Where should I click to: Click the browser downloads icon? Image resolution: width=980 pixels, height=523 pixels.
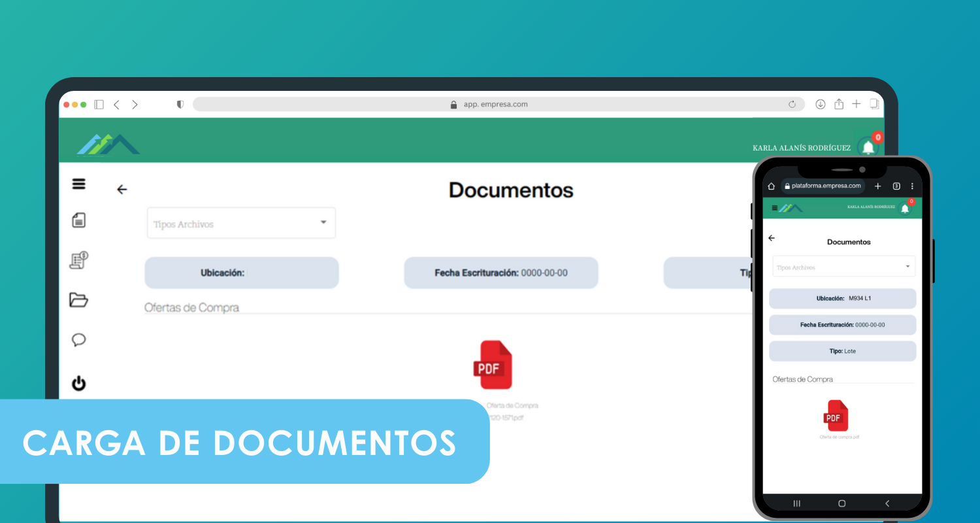(821, 105)
